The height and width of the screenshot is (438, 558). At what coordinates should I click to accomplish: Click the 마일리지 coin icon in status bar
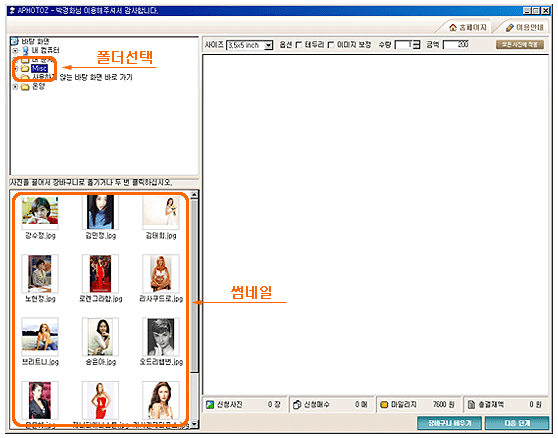384,405
